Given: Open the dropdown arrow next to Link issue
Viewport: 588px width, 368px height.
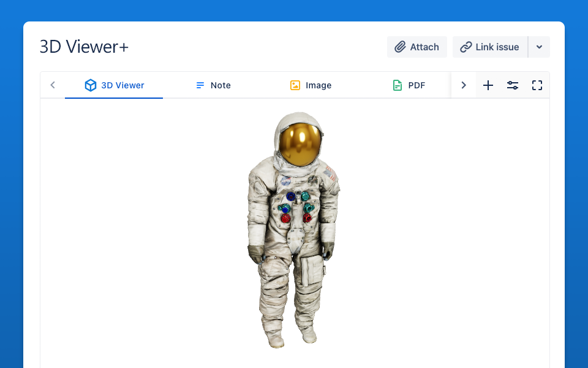Looking at the screenshot, I should [x=539, y=47].
